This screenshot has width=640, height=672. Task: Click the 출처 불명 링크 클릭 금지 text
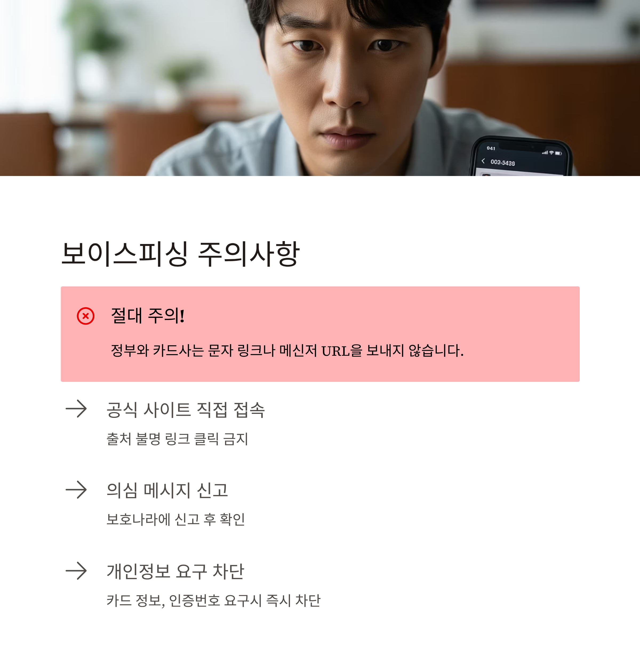coord(177,439)
